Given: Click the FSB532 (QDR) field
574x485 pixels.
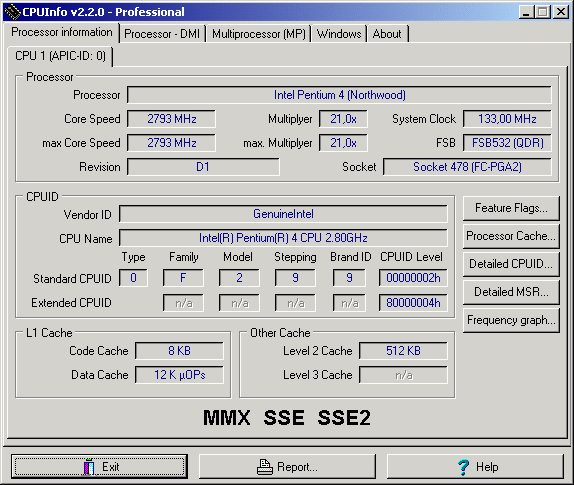Looking at the screenshot, I should click(507, 143).
